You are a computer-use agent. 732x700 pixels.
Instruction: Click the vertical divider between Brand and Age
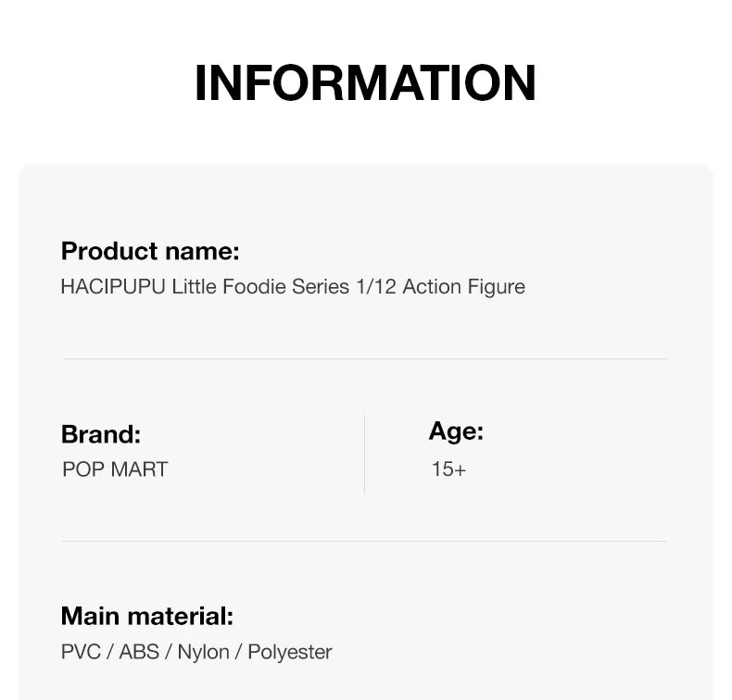[364, 454]
